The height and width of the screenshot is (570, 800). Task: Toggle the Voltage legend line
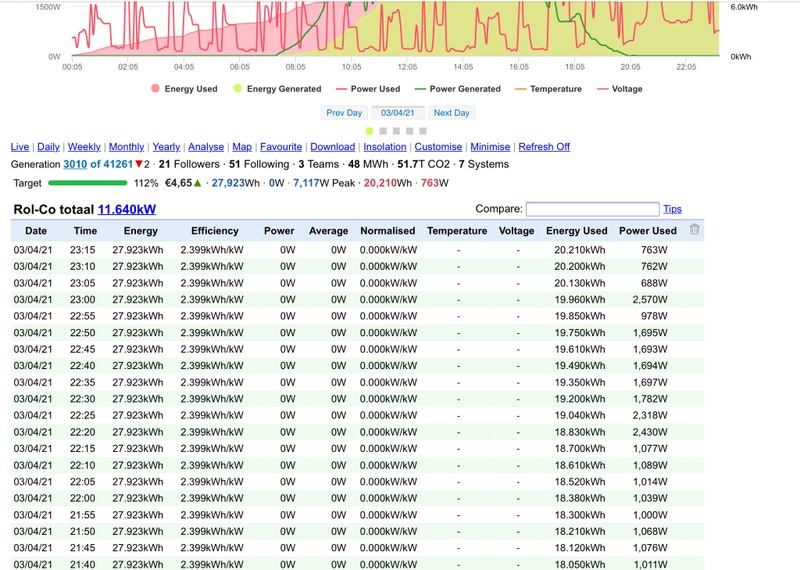coord(603,89)
